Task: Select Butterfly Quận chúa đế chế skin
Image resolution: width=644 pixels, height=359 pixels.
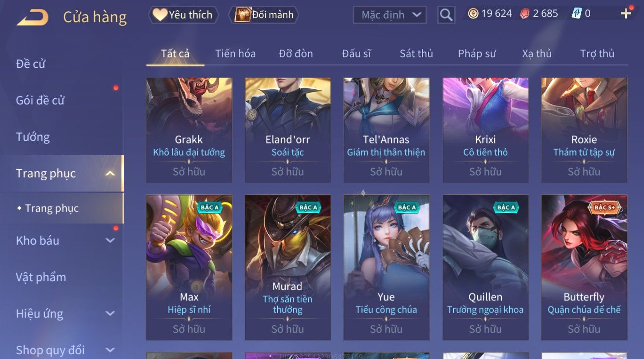Action: (x=584, y=268)
